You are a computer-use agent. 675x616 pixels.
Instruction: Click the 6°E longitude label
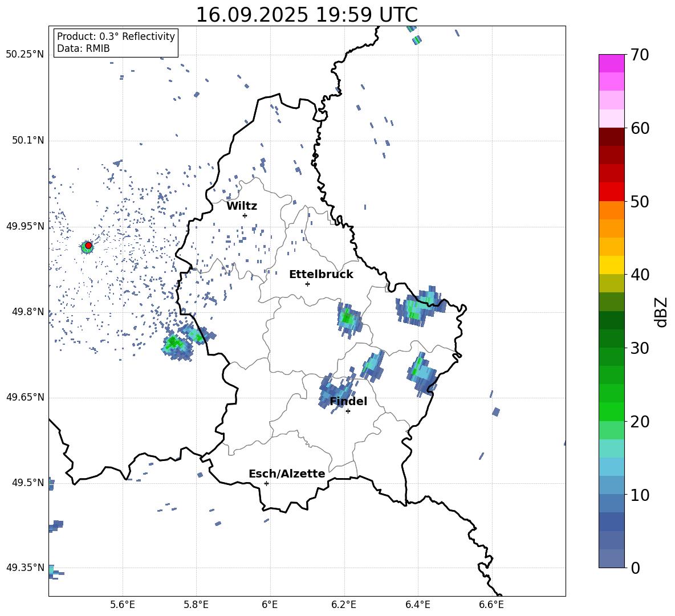tap(270, 605)
